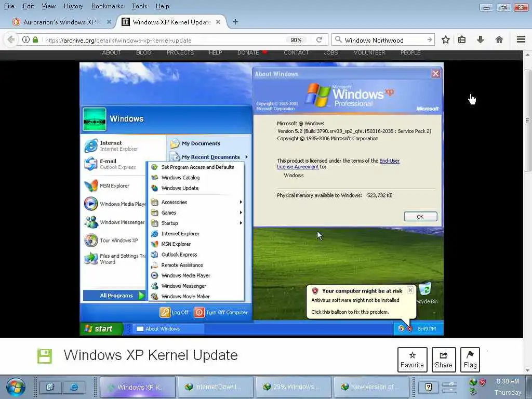Viewport: 532px width, 399px height.
Task: Expand the Accessories submenu
Action: [x=196, y=202]
